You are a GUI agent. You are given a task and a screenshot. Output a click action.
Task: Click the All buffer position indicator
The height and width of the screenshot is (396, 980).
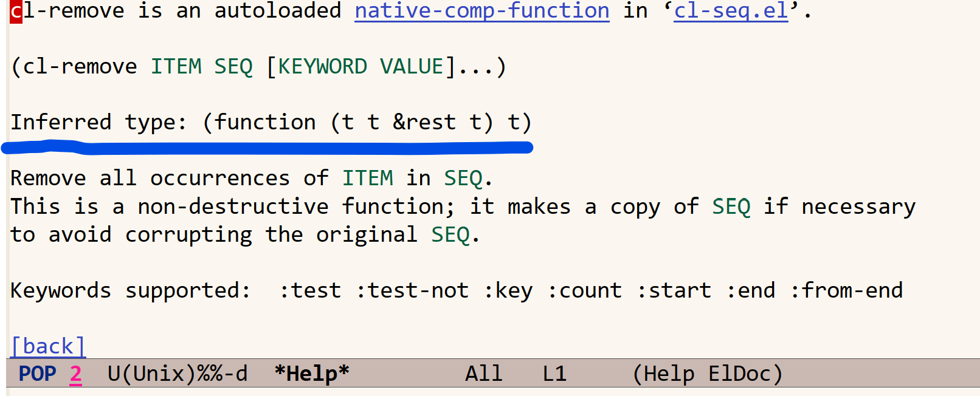coord(484,374)
